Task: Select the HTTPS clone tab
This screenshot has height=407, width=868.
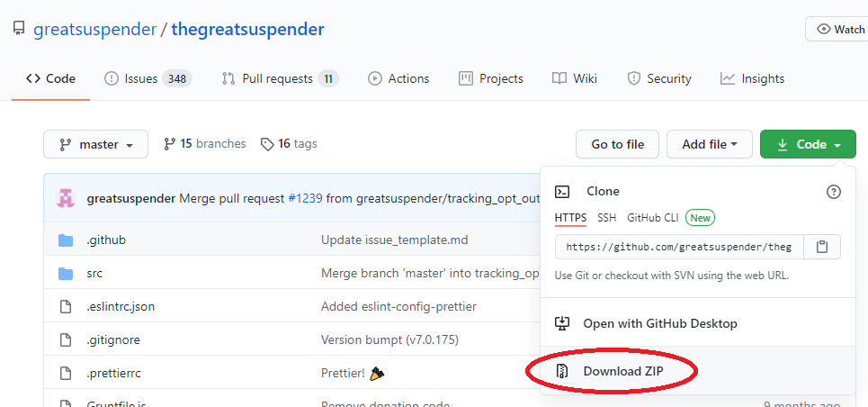Action: [x=571, y=218]
